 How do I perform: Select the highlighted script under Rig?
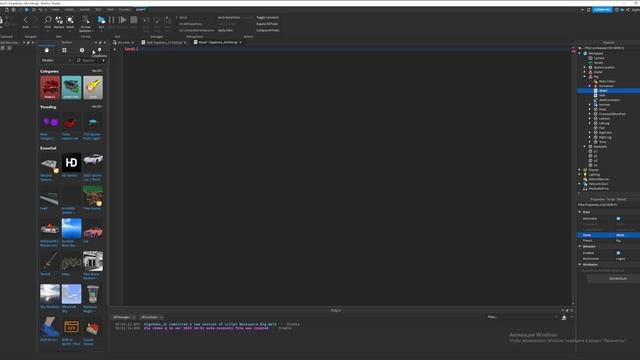(x=608, y=91)
